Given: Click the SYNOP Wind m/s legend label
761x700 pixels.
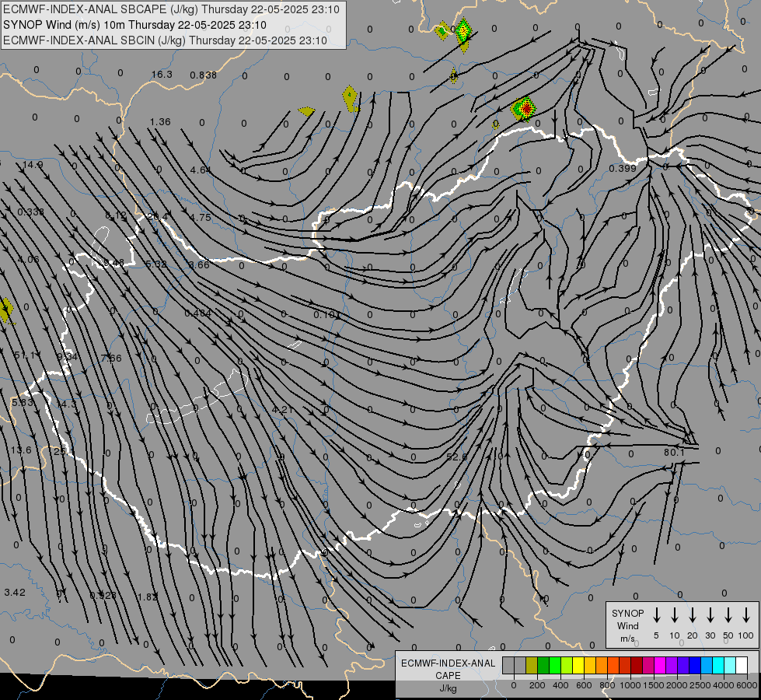Looking at the screenshot, I should pos(627,625).
